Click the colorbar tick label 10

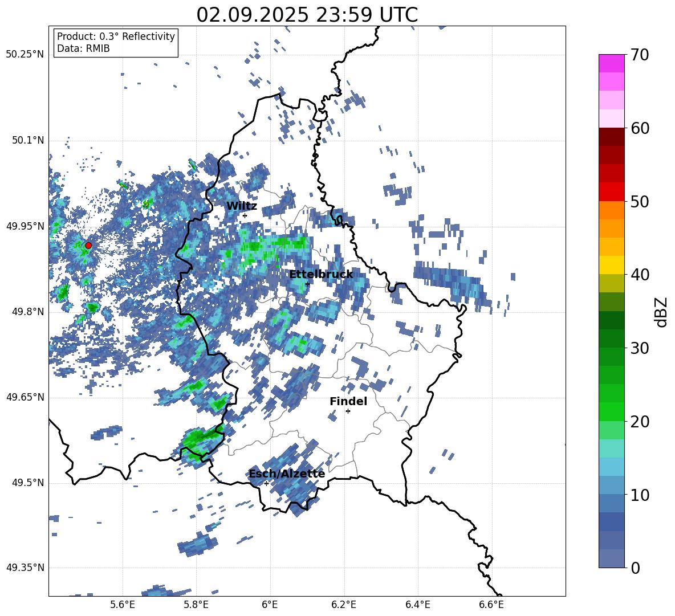pos(640,495)
